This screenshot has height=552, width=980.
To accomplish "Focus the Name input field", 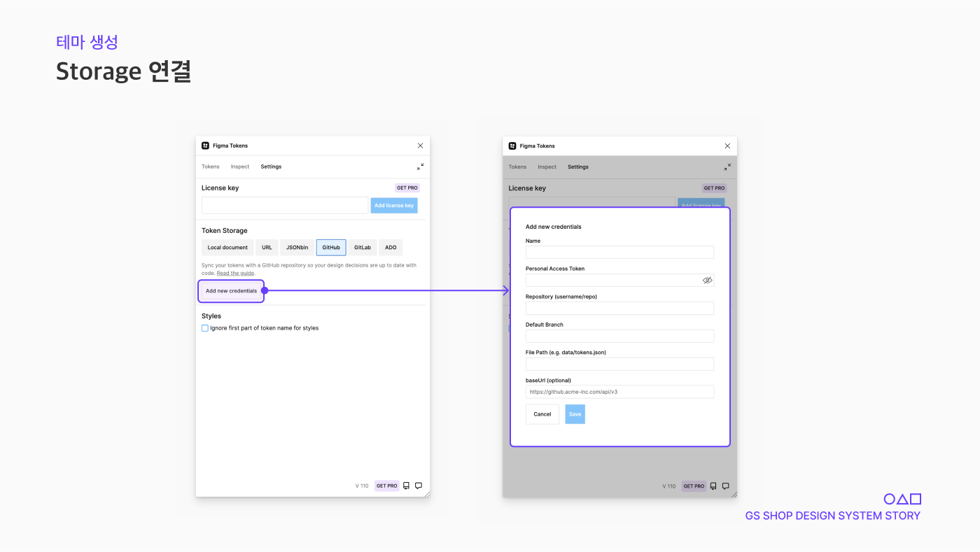I will click(x=619, y=253).
